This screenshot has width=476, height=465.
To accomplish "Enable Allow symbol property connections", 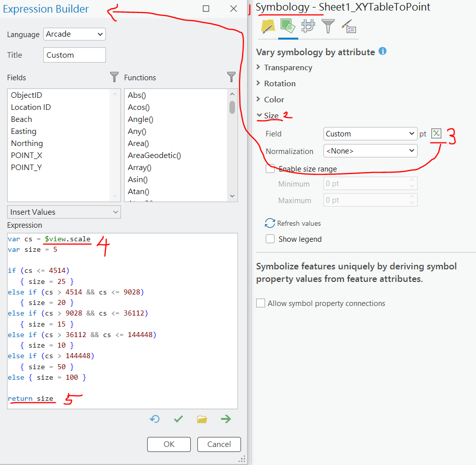I will tap(261, 303).
